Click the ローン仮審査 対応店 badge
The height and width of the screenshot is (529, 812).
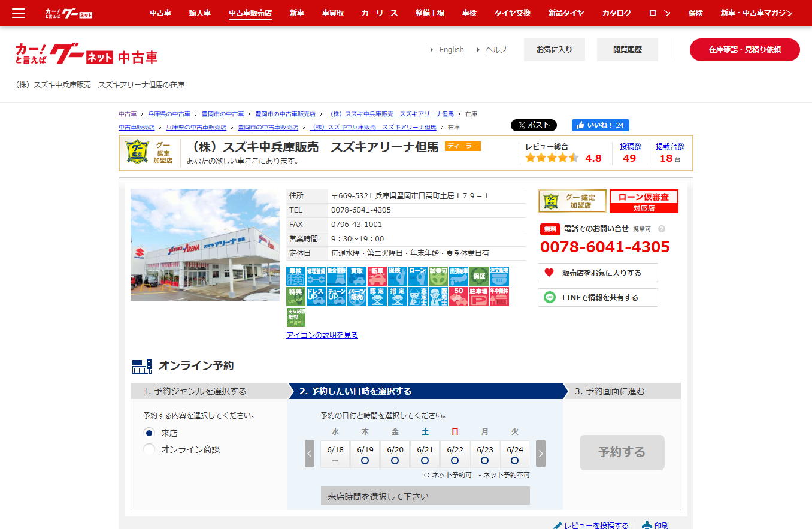point(644,201)
